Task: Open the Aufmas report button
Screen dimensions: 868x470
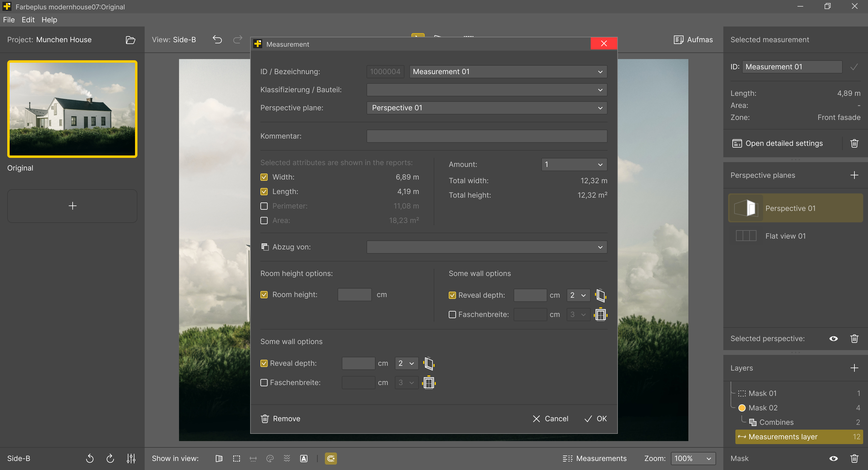Action: (693, 40)
